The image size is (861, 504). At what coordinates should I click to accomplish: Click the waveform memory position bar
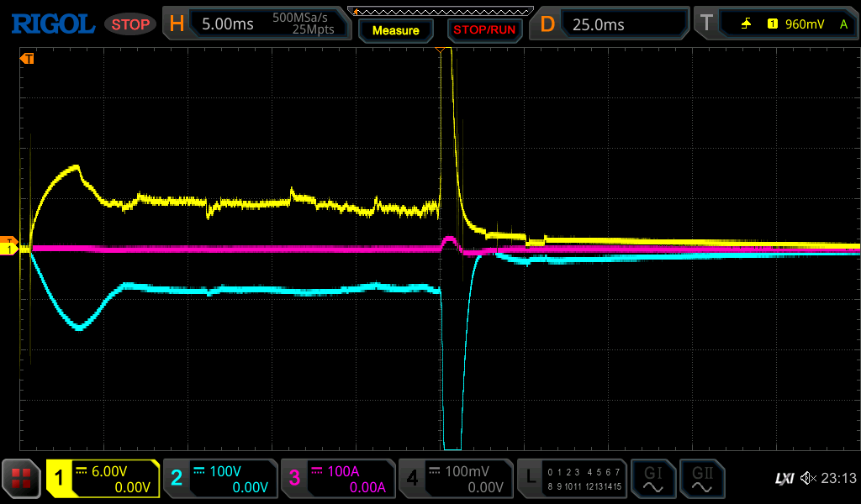[440, 11]
